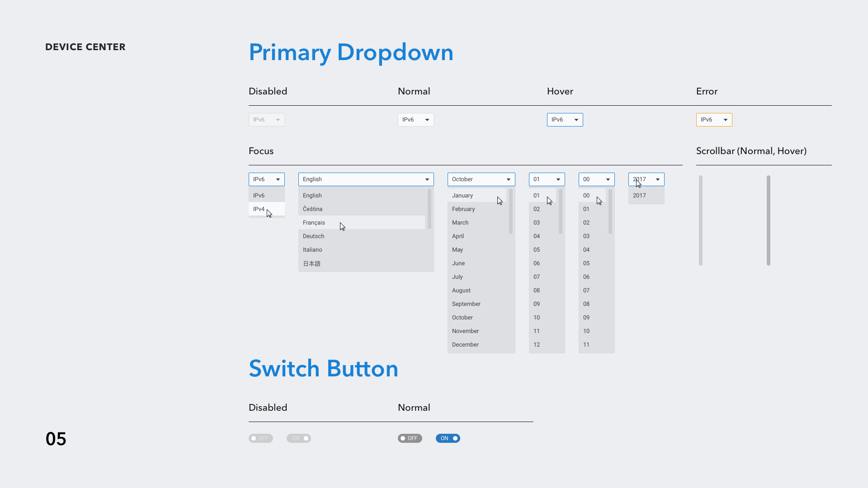The height and width of the screenshot is (488, 868).
Task: Click the arrow icon on the English language dropdown
Action: click(x=427, y=179)
